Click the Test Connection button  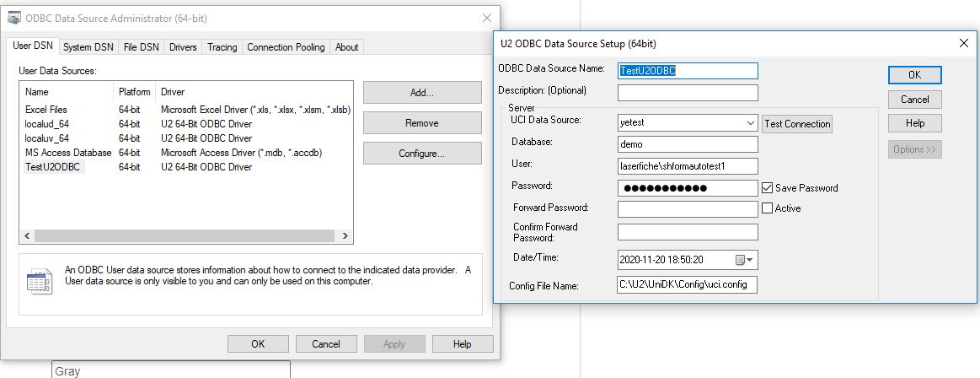(x=796, y=124)
